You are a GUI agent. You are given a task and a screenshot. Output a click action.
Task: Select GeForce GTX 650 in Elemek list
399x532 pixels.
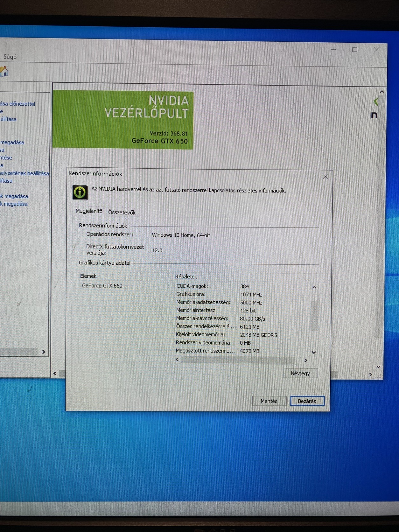102,286
